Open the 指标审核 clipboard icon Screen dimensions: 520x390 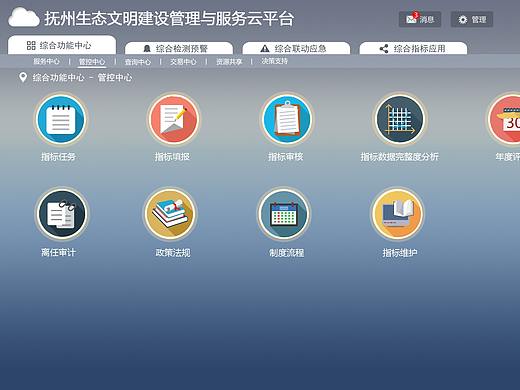[x=287, y=120]
